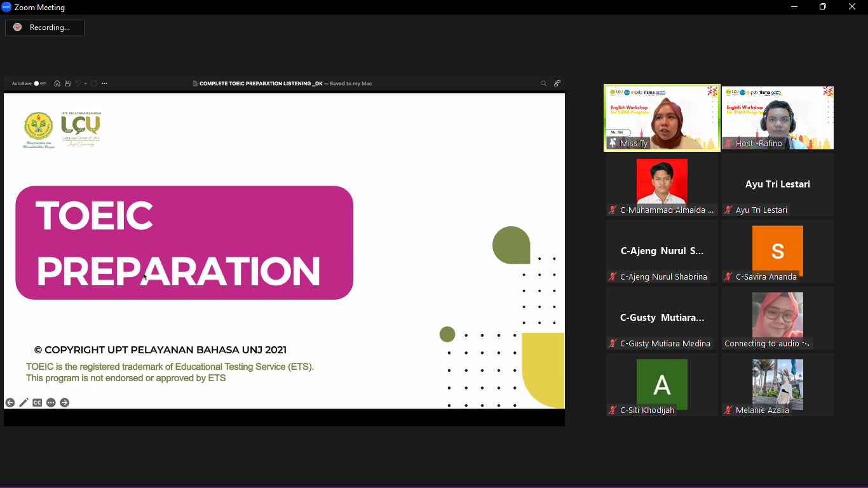Click the search magnifier in PowerPoint title bar

coord(543,83)
